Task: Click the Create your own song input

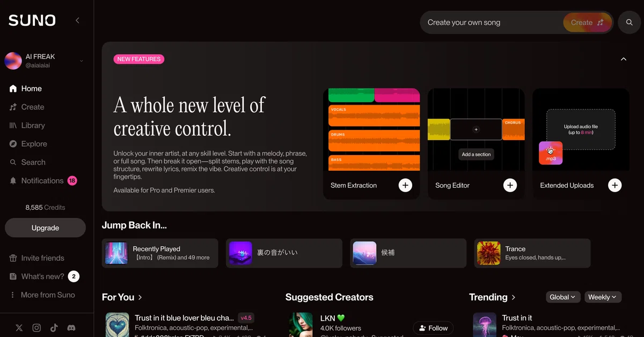Action: [491, 23]
